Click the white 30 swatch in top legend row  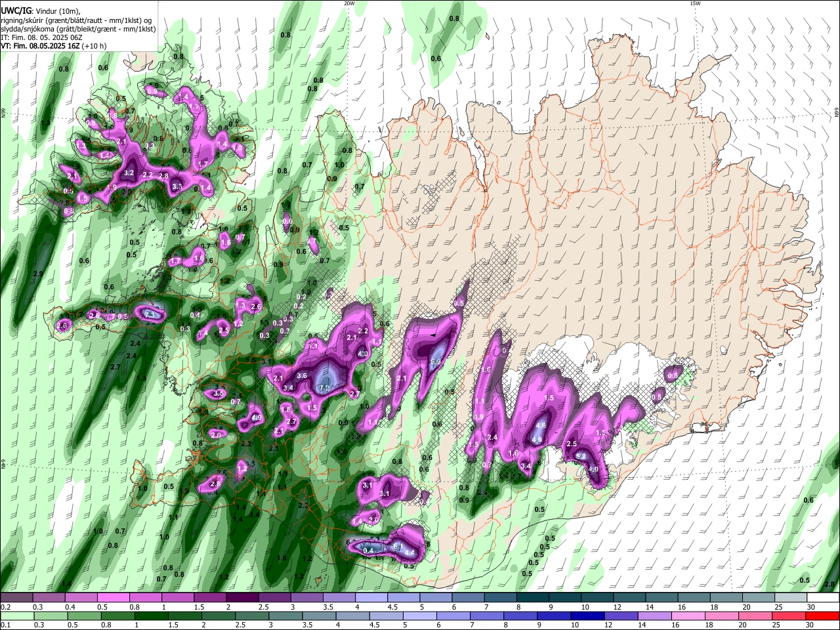point(823,598)
